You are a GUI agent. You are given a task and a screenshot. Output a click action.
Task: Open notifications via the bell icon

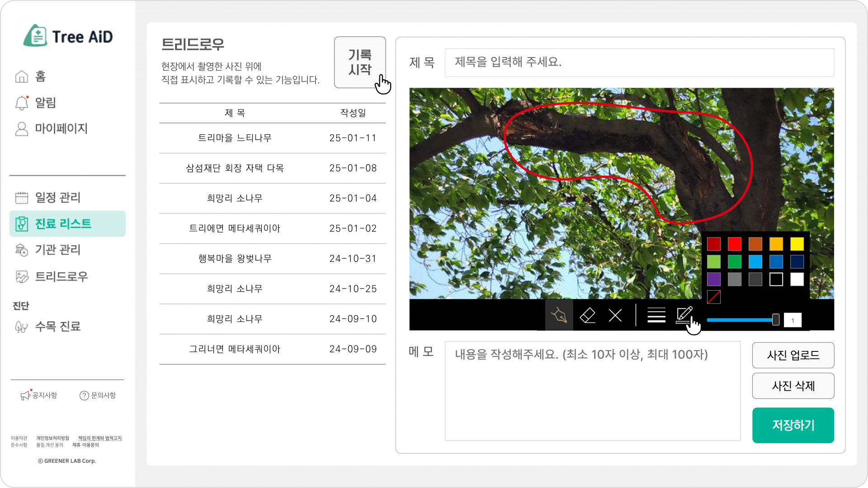tap(21, 103)
